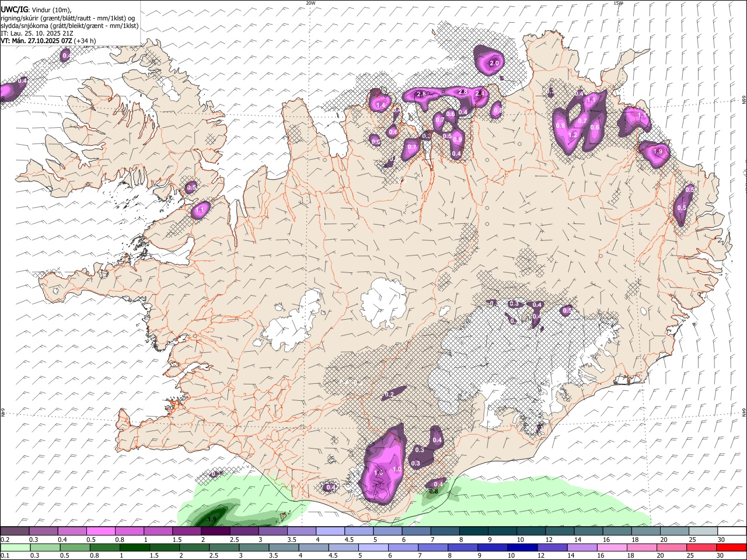Viewport: 747px width, 560px height.
Task: Click the 1.9 rain value in the green area
Action: click(x=212, y=519)
